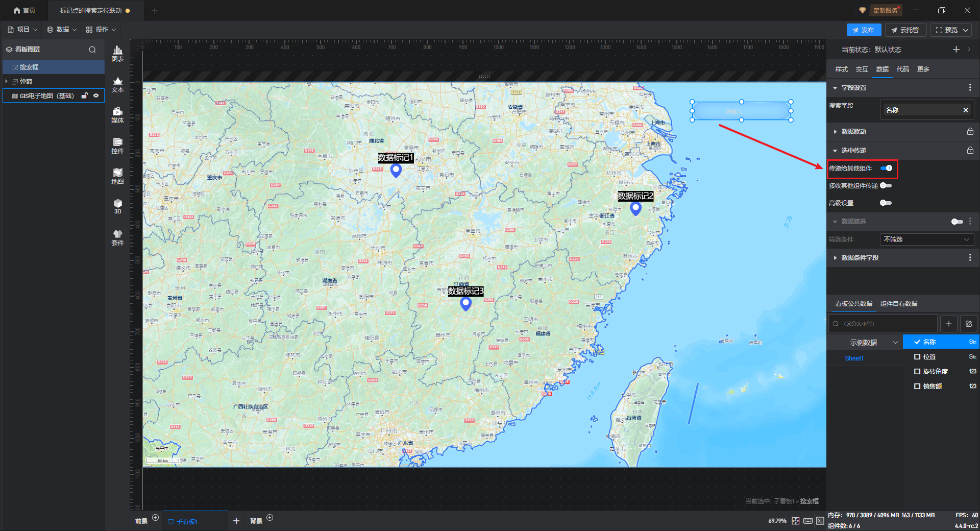
Task: Open the 媒体 media components panel
Action: pyautogui.click(x=117, y=115)
